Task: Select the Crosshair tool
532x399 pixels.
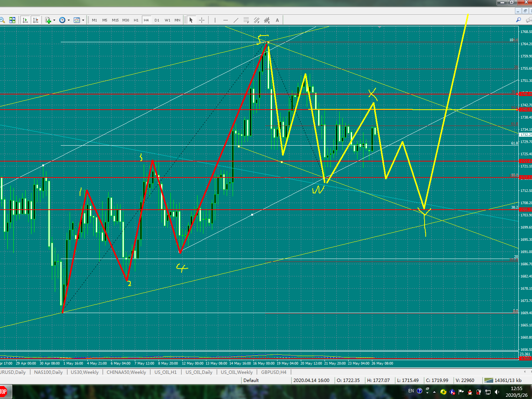Action: click(x=202, y=20)
